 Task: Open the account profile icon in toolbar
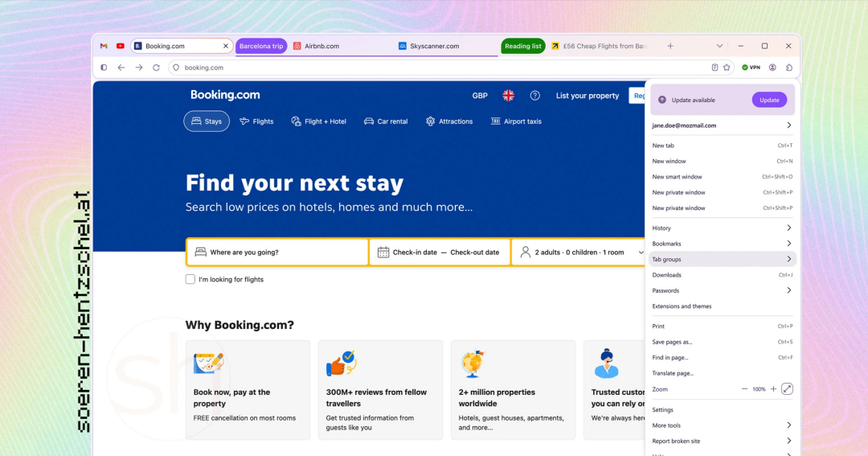(x=773, y=68)
